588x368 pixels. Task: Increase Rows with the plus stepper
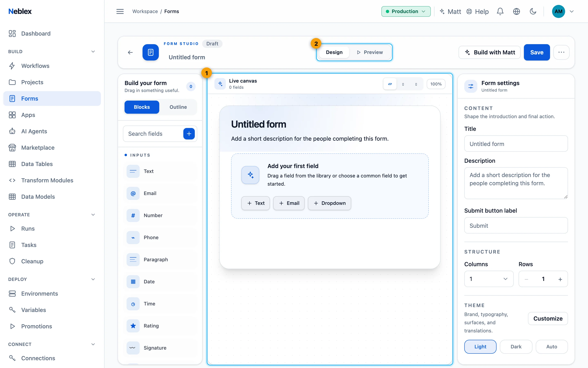click(560, 279)
